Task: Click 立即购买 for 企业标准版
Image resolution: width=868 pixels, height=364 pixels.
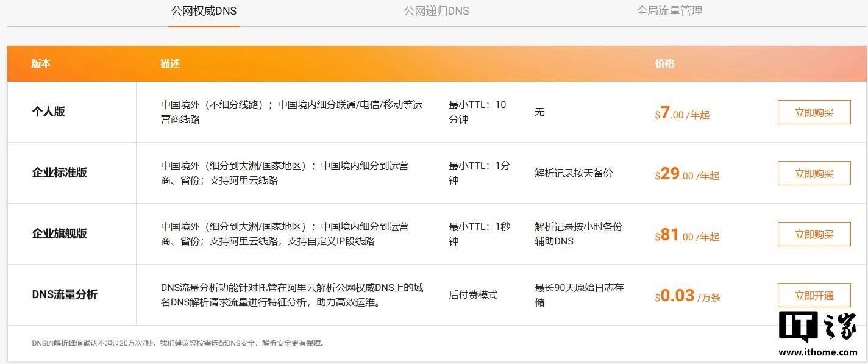Action: point(814,173)
